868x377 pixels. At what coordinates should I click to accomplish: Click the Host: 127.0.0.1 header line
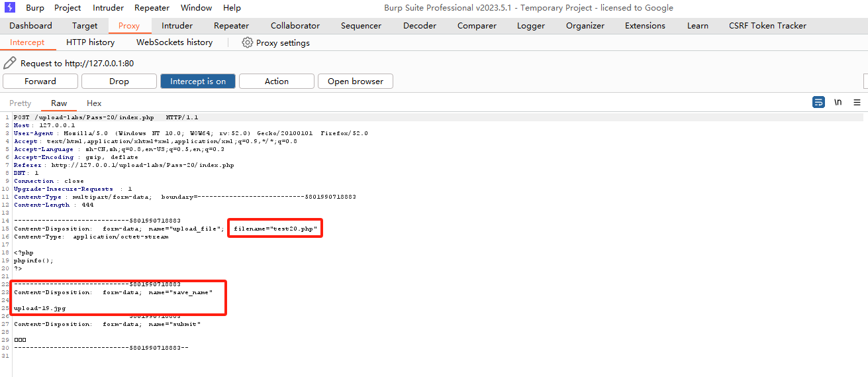pos(44,125)
